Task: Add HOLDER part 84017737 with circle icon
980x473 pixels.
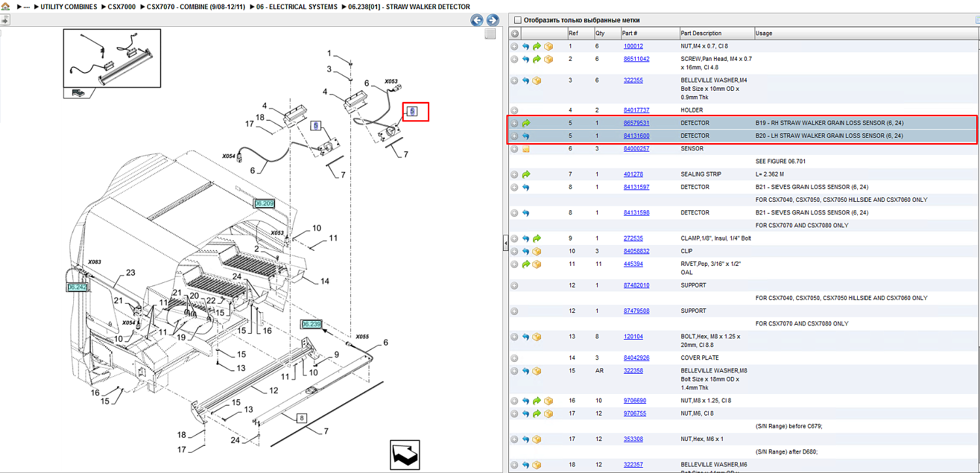Action: [515, 110]
